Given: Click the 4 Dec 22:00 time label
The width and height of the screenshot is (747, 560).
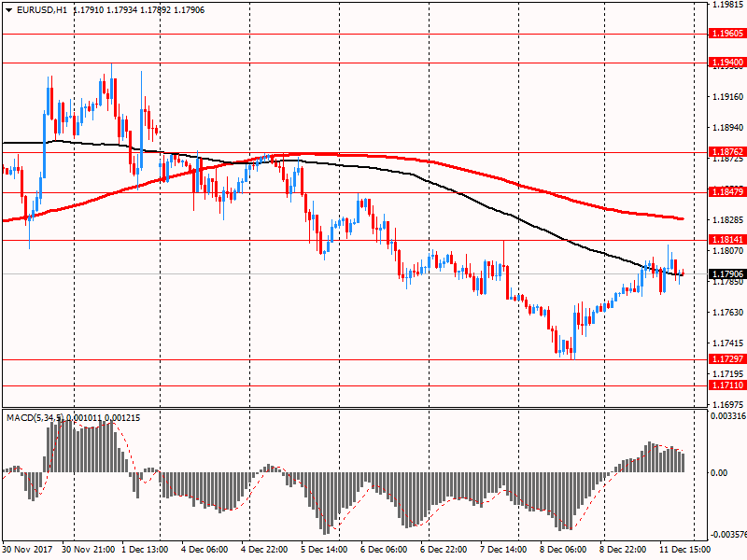Looking at the screenshot, I should click(x=264, y=550).
